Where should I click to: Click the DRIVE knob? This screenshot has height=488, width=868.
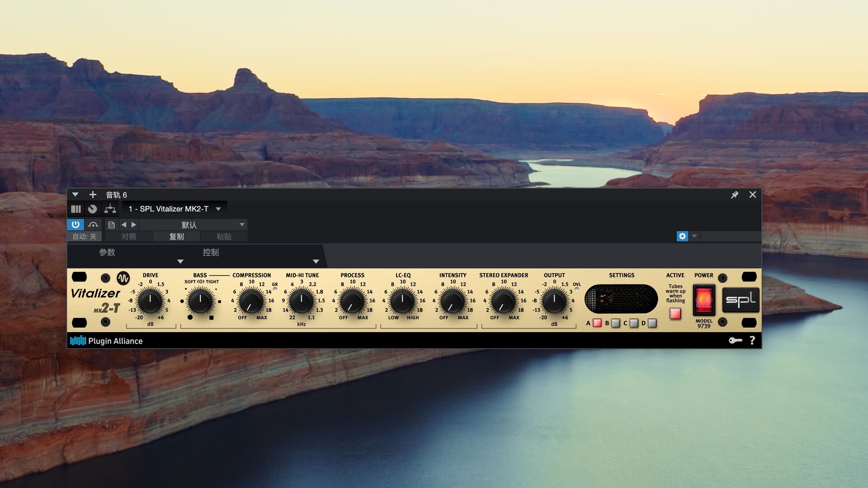point(150,301)
